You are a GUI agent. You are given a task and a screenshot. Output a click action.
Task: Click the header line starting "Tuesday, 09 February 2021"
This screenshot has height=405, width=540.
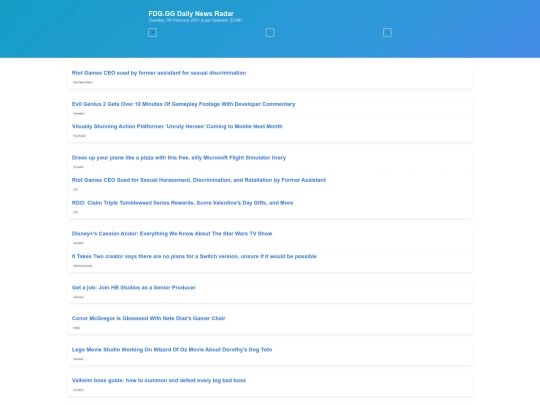[x=195, y=20]
